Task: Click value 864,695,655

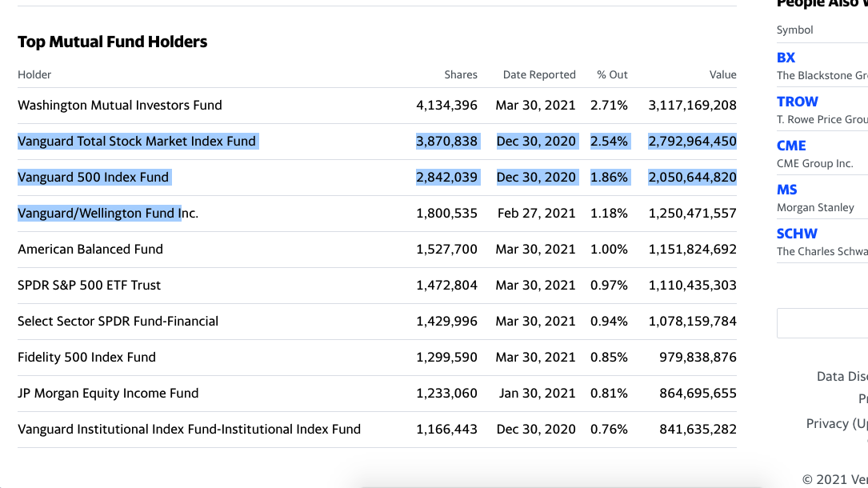Action: tap(698, 393)
